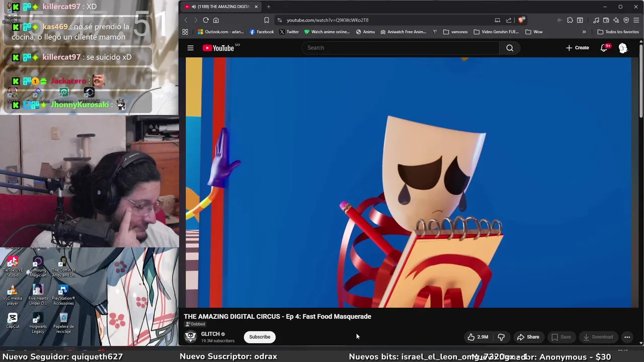Open the Brave Shields lion icon
Viewport: 644px width, 362px height.
tap(521, 20)
